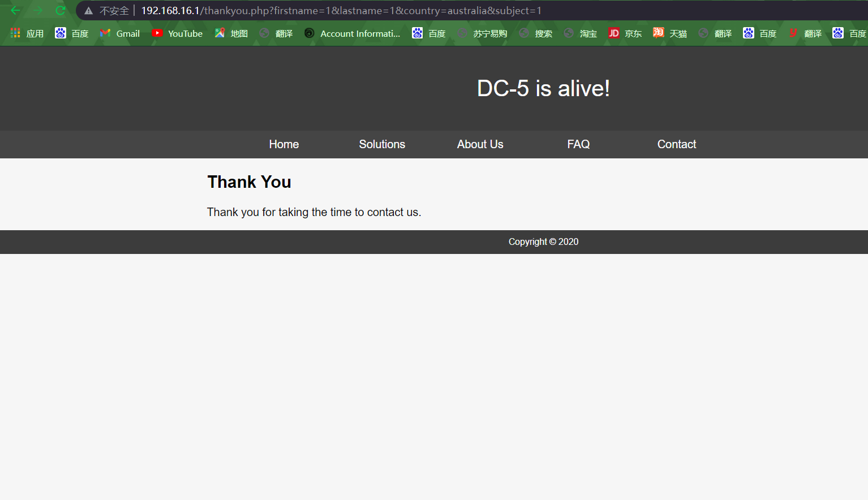
Task: Open the YouTube bookmark
Action: (177, 33)
